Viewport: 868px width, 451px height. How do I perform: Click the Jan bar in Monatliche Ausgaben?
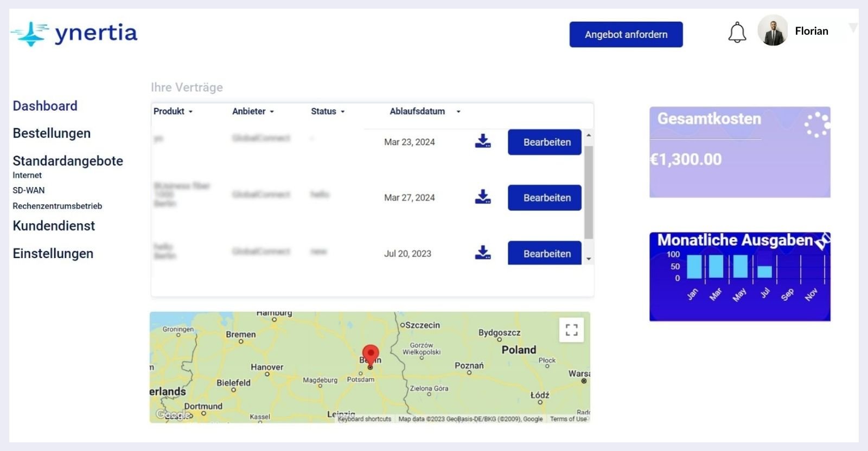[x=694, y=267]
